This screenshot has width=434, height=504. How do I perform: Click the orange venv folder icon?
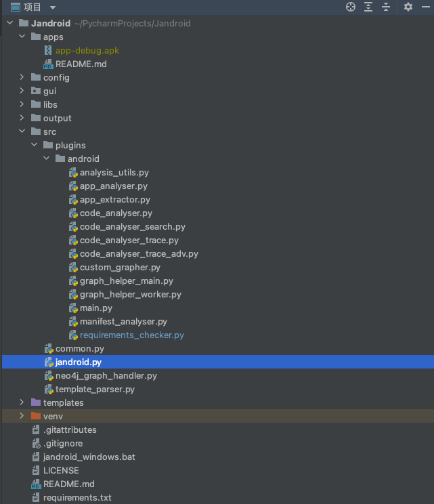click(36, 416)
